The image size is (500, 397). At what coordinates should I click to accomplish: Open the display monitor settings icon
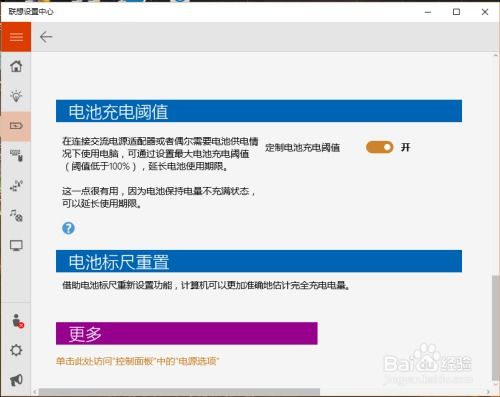pos(16,246)
